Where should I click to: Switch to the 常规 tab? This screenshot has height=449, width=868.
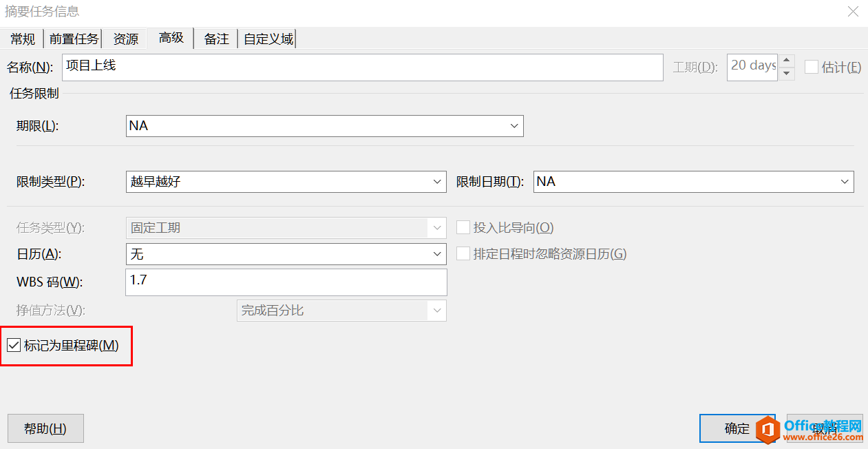23,39
